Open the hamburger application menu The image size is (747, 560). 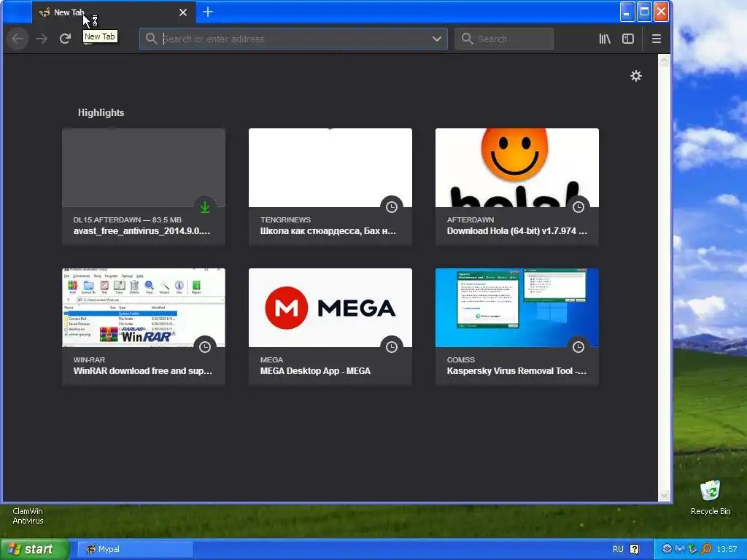656,39
